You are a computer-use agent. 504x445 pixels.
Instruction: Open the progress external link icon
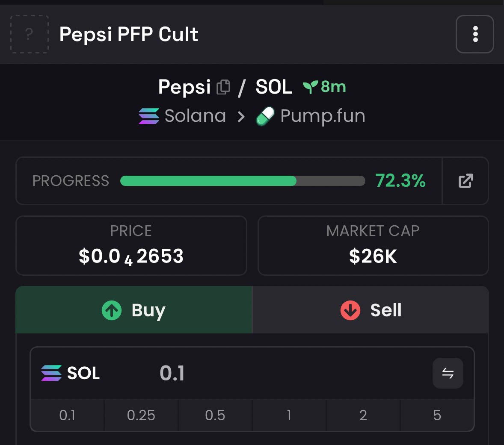465,181
